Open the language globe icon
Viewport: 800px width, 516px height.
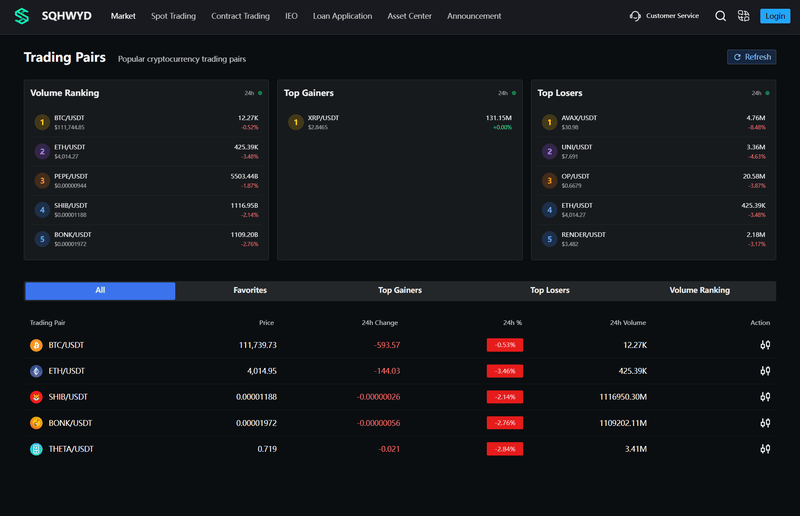743,16
